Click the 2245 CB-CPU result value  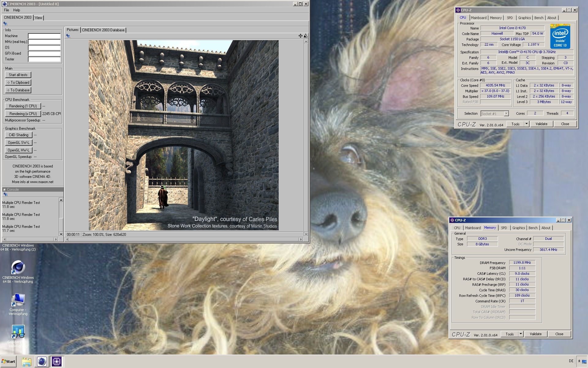pyautogui.click(x=51, y=114)
